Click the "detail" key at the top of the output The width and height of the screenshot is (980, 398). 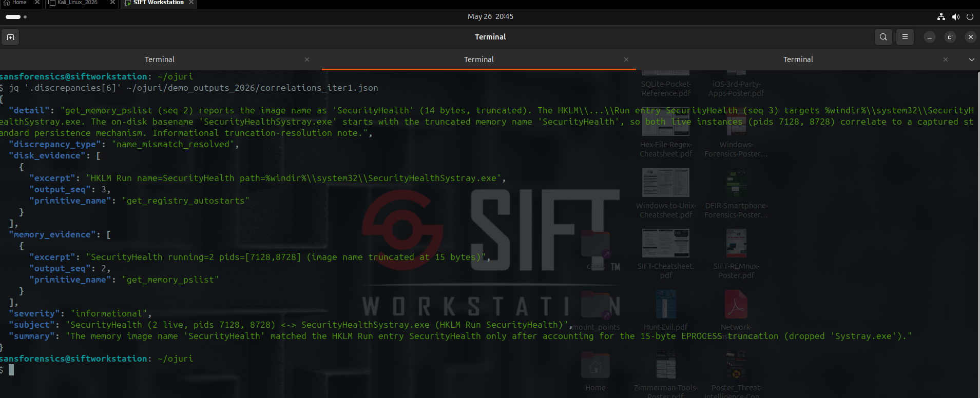pos(29,111)
